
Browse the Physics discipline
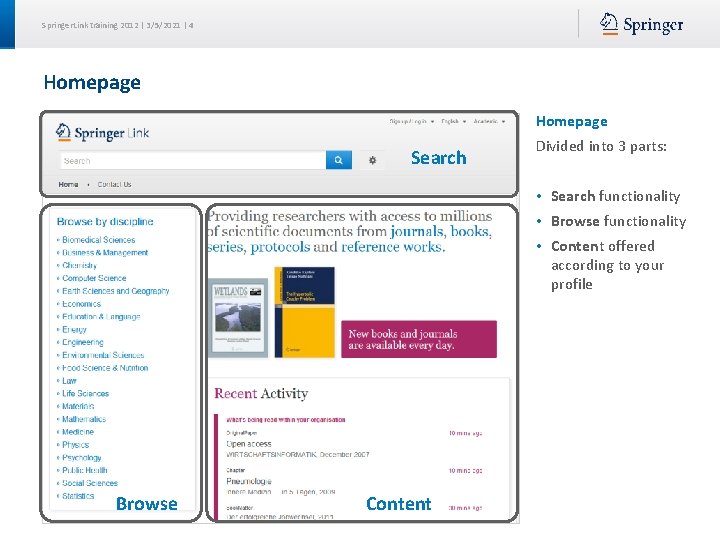[x=76, y=445]
